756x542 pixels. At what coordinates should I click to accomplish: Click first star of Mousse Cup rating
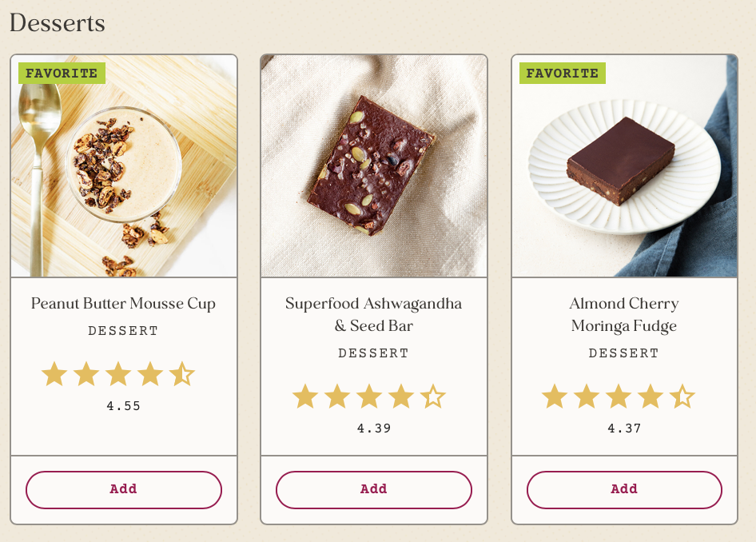[54, 373]
